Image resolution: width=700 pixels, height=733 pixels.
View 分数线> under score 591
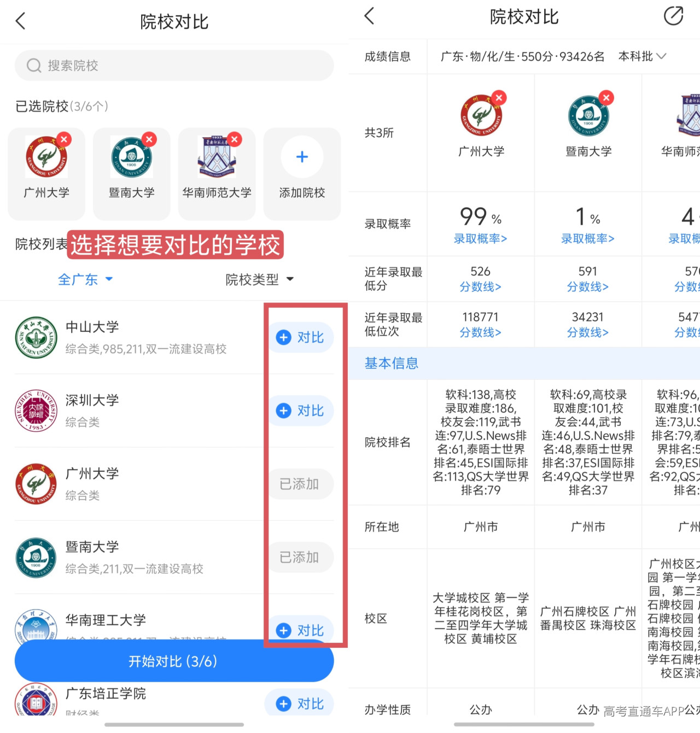pyautogui.click(x=588, y=286)
